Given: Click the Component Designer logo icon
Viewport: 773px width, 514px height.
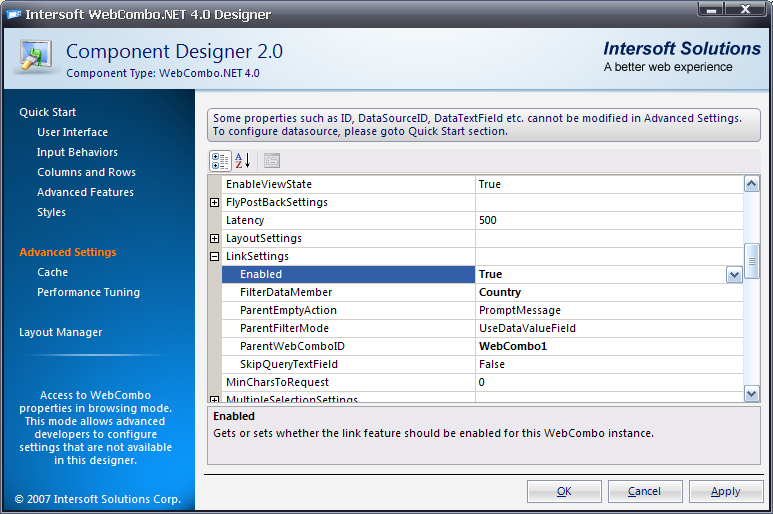Looking at the screenshot, I should [36, 55].
